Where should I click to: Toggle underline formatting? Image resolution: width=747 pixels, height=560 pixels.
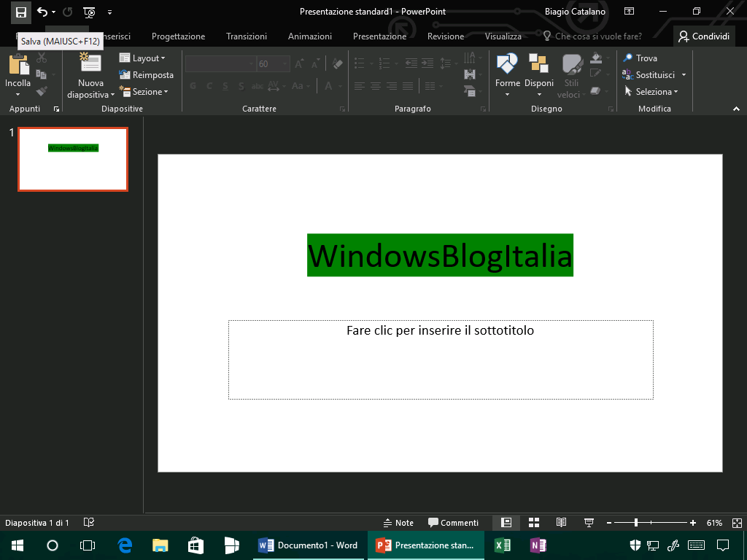click(225, 86)
